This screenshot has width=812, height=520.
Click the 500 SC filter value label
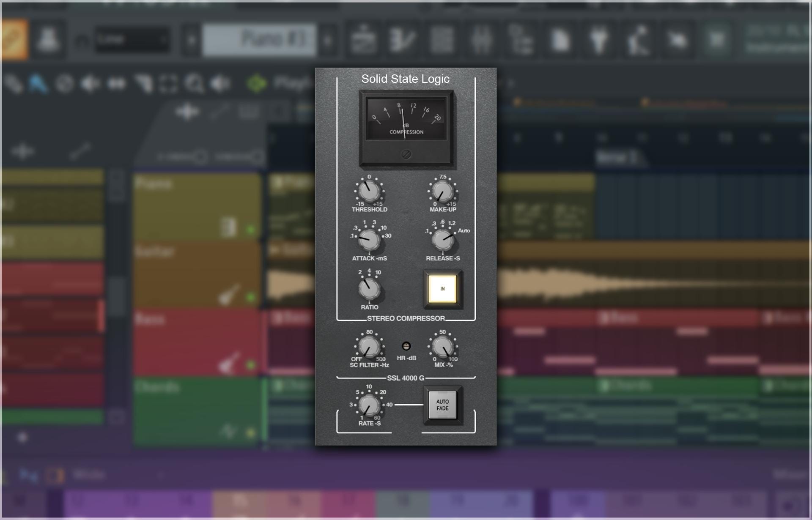(381, 359)
